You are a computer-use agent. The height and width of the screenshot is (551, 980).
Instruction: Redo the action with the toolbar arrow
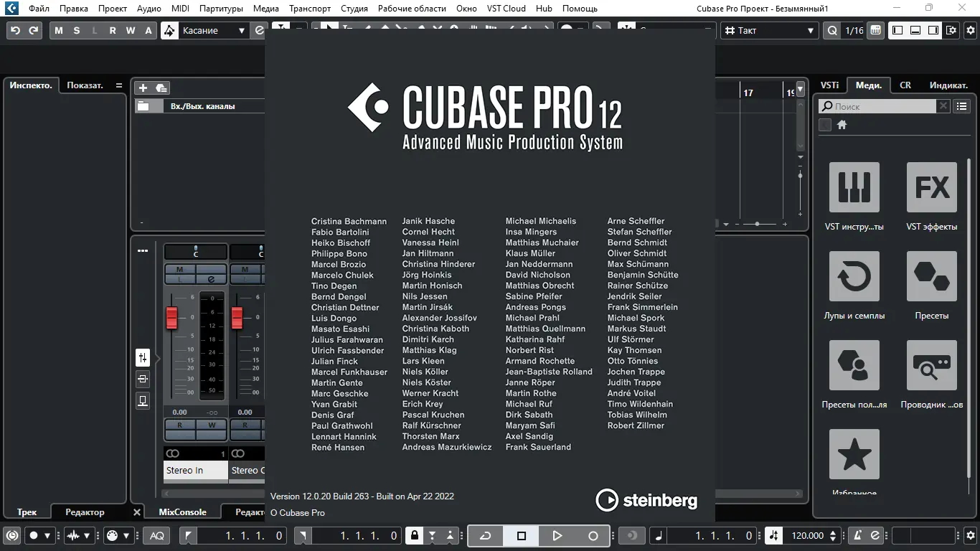(34, 31)
